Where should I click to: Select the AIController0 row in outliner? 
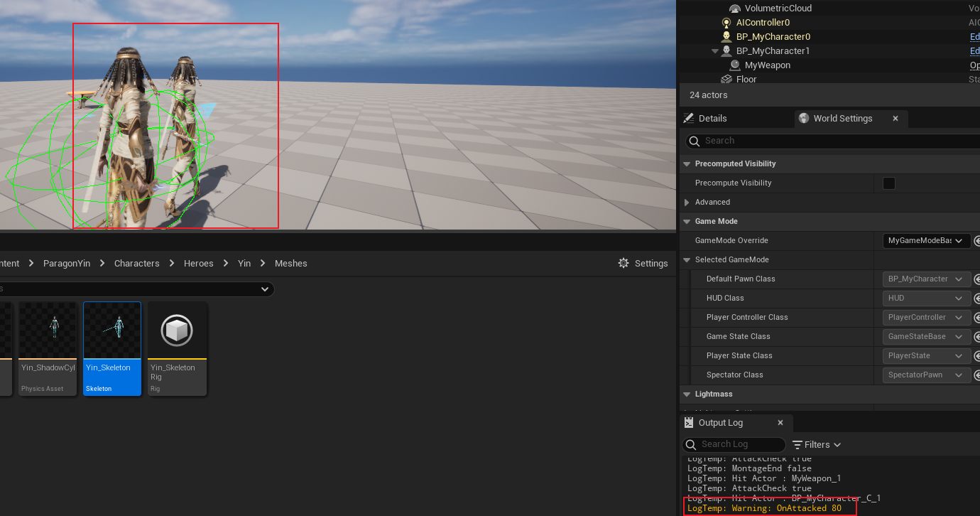pyautogui.click(x=829, y=23)
